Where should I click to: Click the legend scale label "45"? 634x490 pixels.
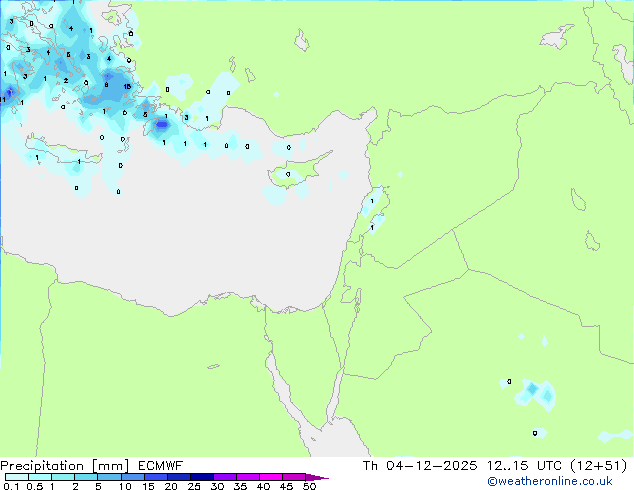(286, 486)
